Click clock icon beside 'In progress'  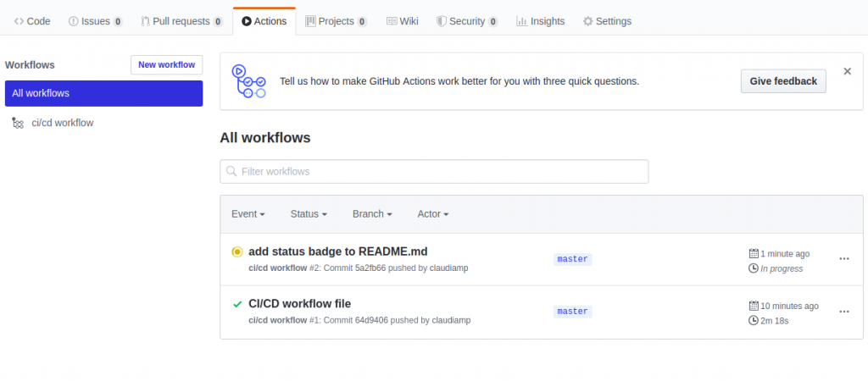[754, 268]
